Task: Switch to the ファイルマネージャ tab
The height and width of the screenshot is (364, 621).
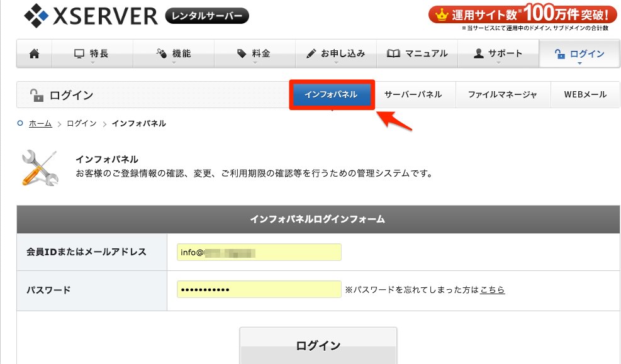Action: click(503, 94)
